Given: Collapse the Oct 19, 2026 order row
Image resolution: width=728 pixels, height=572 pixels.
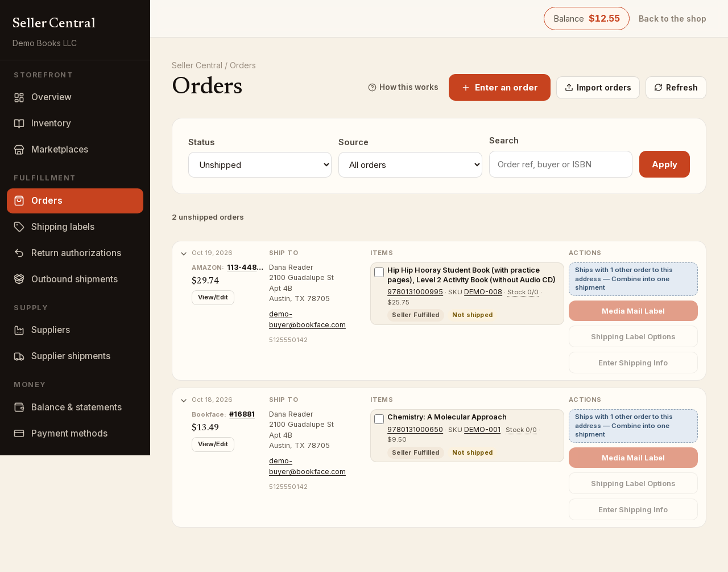Looking at the screenshot, I should tap(184, 254).
